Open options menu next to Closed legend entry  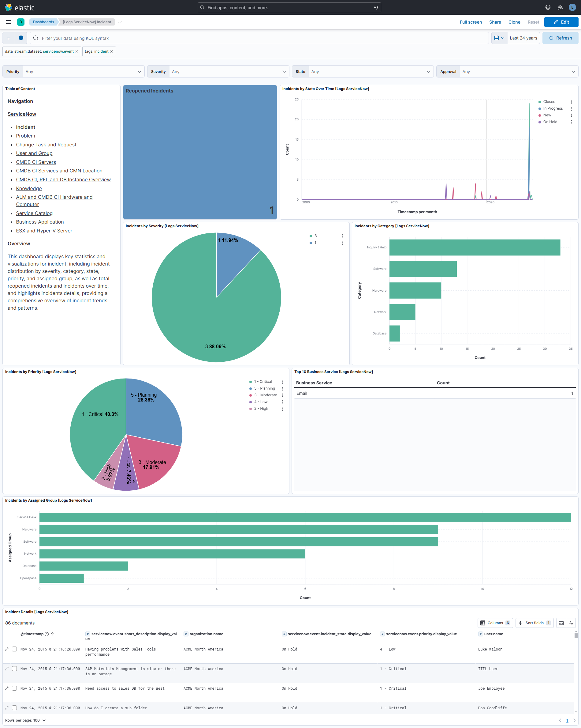coord(572,101)
